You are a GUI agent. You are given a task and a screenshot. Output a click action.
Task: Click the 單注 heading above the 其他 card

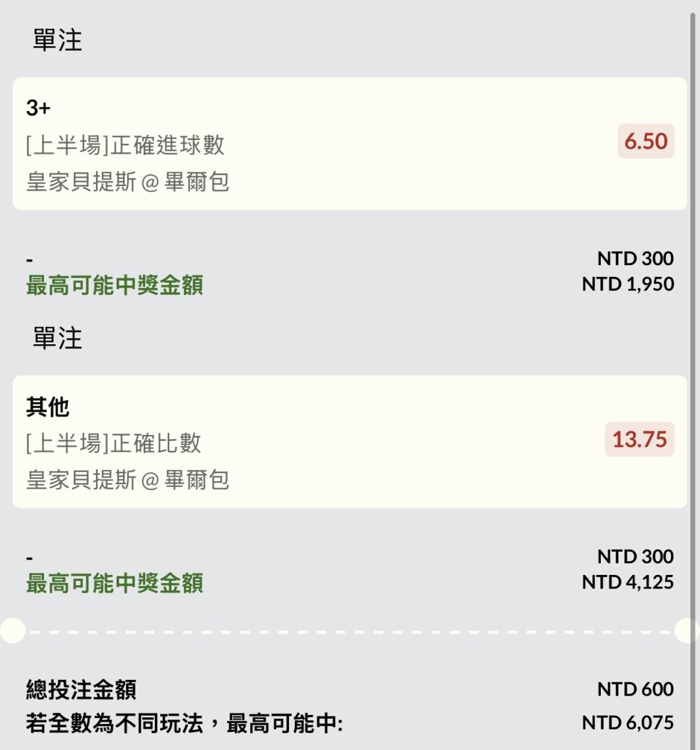[58, 338]
